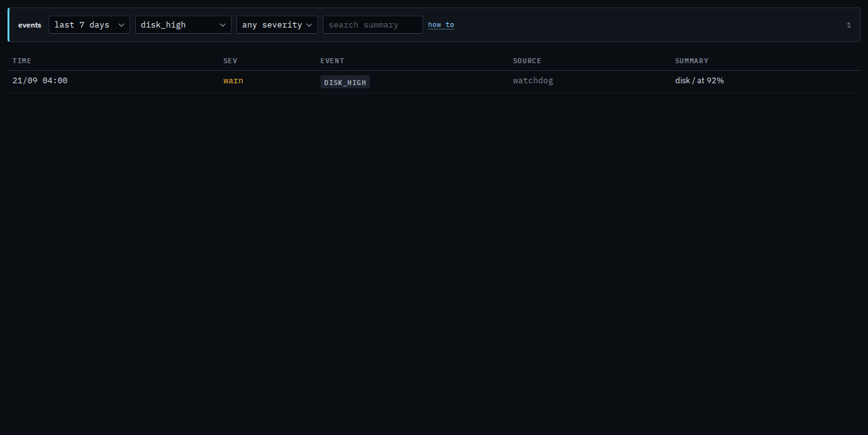Click the 'watchdog' source cell
The image size is (868, 435).
(x=533, y=81)
